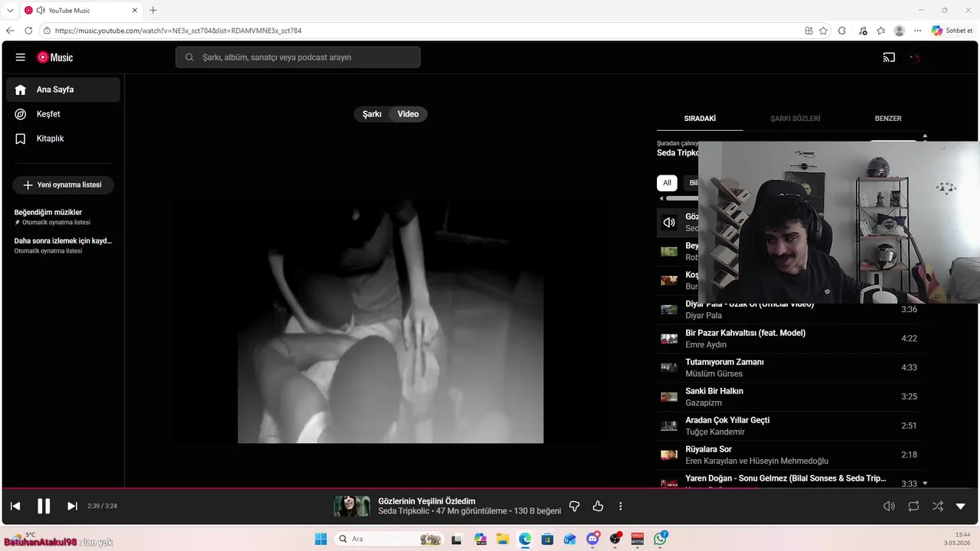This screenshot has width=980, height=551.
Task: Open a new browser tab
Action: pyautogui.click(x=153, y=10)
